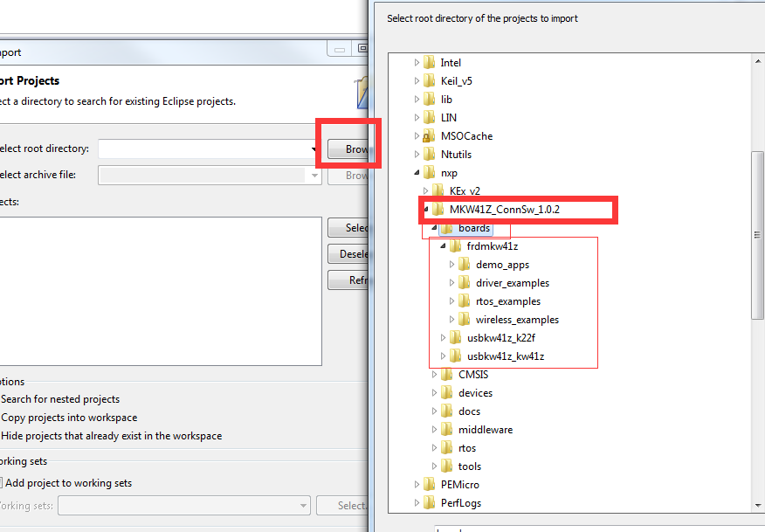Click 'Copy projects into workspace' option text
This screenshot has height=532, width=765.
point(69,418)
